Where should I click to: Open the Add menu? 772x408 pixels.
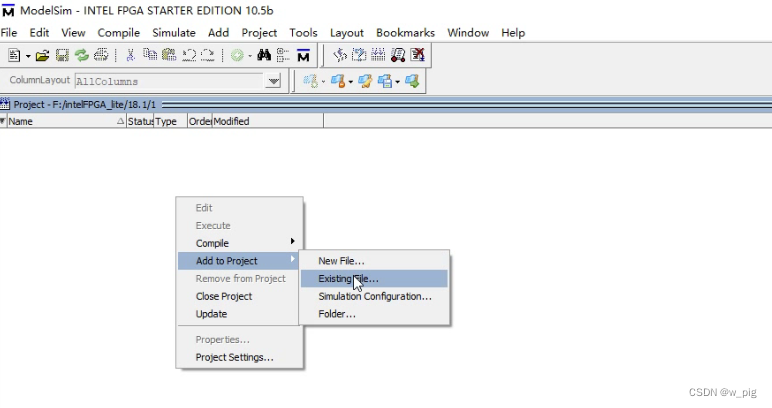[219, 33]
